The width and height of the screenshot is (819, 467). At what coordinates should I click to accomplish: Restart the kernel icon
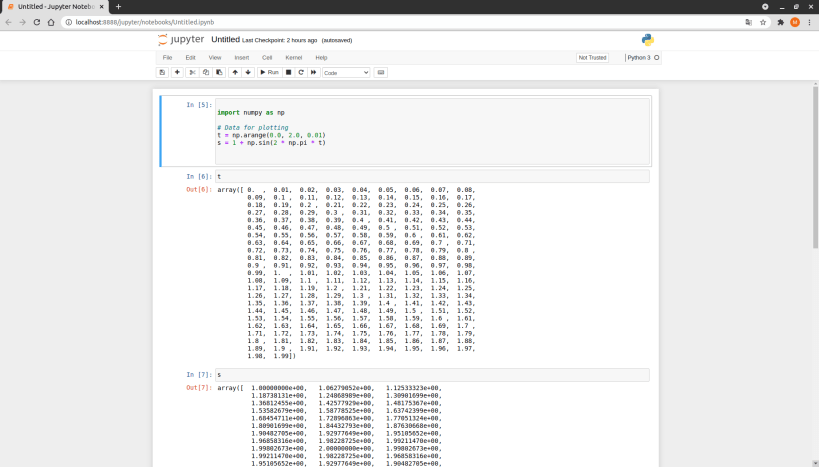[x=300, y=72]
